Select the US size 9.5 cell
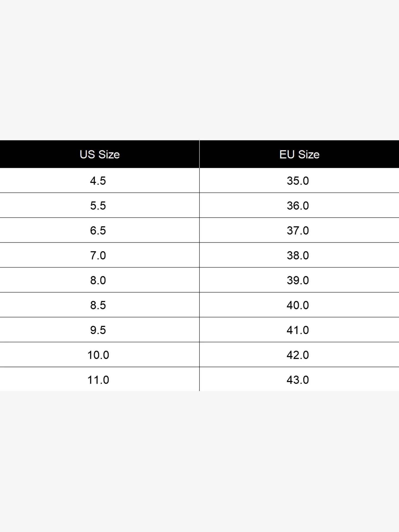399x532 pixels. [98, 330]
